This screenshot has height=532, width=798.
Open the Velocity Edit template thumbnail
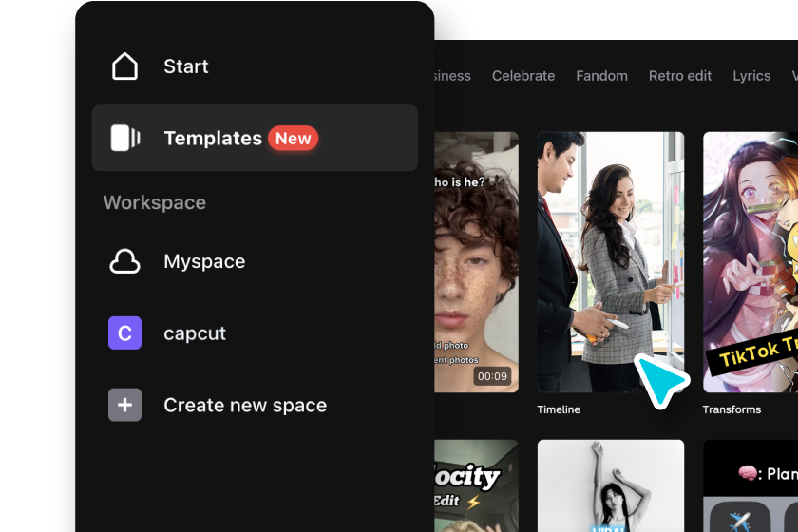476,485
